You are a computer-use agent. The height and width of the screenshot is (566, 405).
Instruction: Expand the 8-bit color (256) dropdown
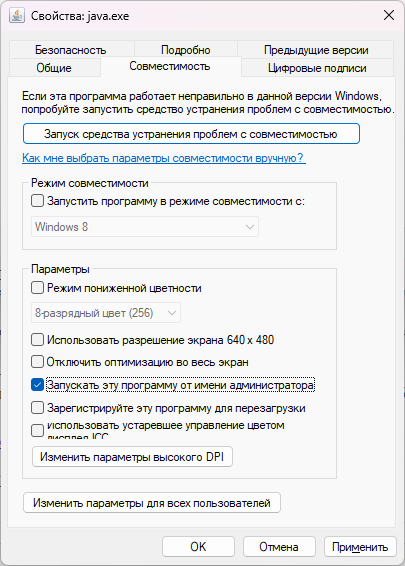[x=106, y=313]
